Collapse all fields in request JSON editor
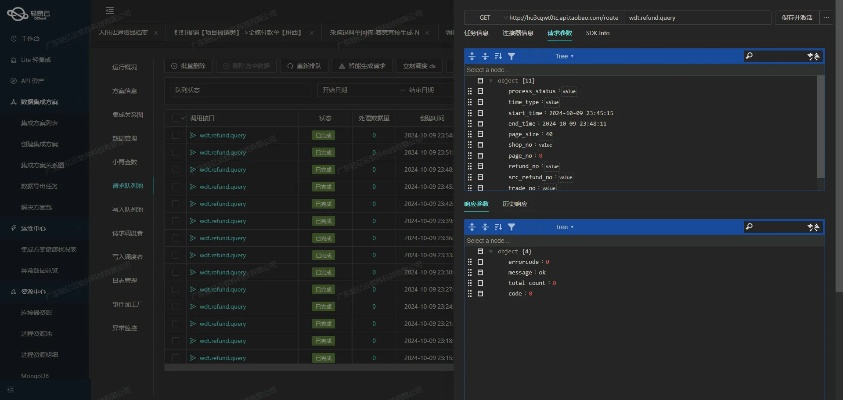 coord(485,57)
